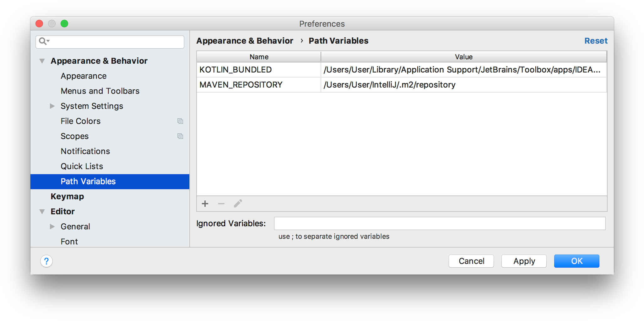
Task: Open help with the question mark icon
Action: [46, 261]
